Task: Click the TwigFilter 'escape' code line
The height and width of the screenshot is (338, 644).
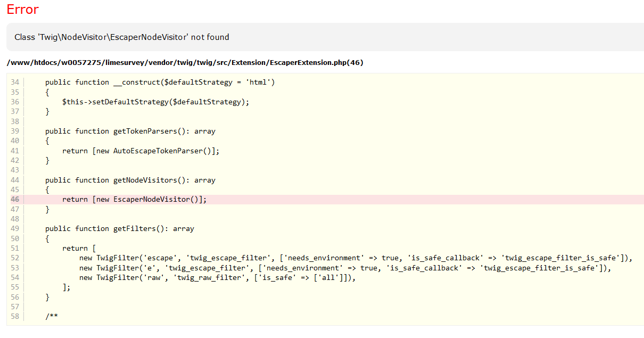Action: click(x=356, y=258)
